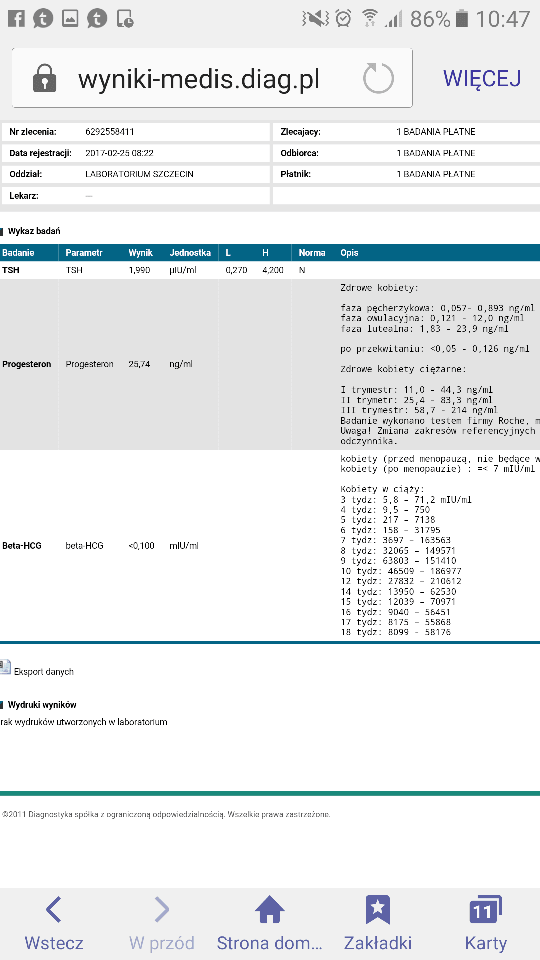Viewport: 540px width, 960px height.
Task: Select text 'I trymestr: 11,0 - 44,3 ng/ml'
Action: click(416, 389)
